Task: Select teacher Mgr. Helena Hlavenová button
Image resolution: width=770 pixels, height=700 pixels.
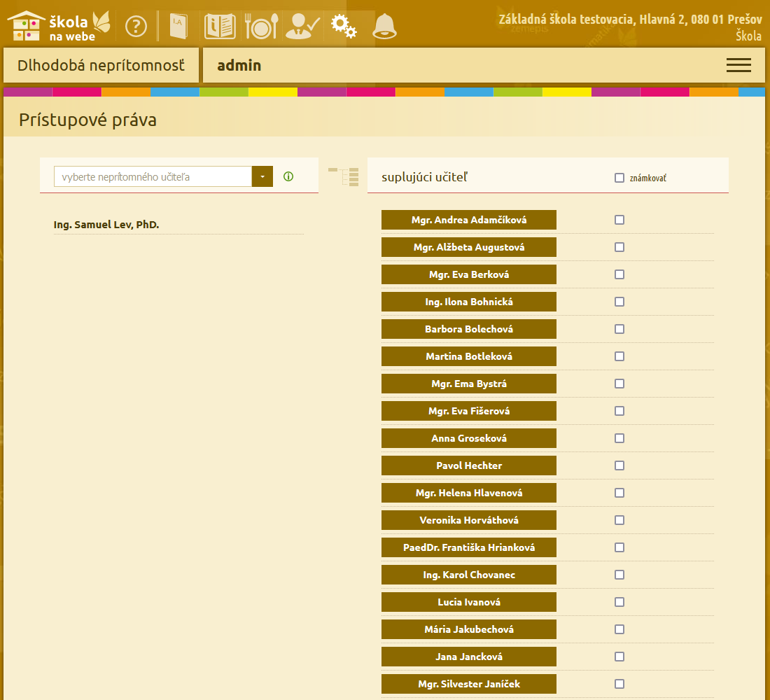Action: pyautogui.click(x=469, y=493)
